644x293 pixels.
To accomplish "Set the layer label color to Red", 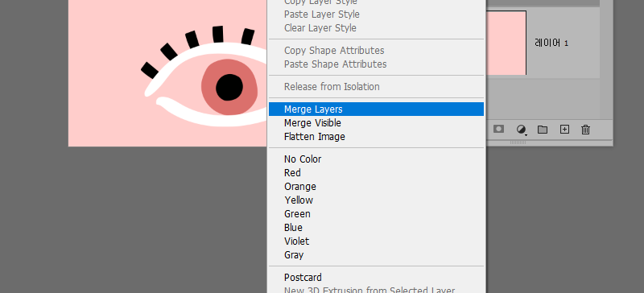I will click(x=376, y=172).
